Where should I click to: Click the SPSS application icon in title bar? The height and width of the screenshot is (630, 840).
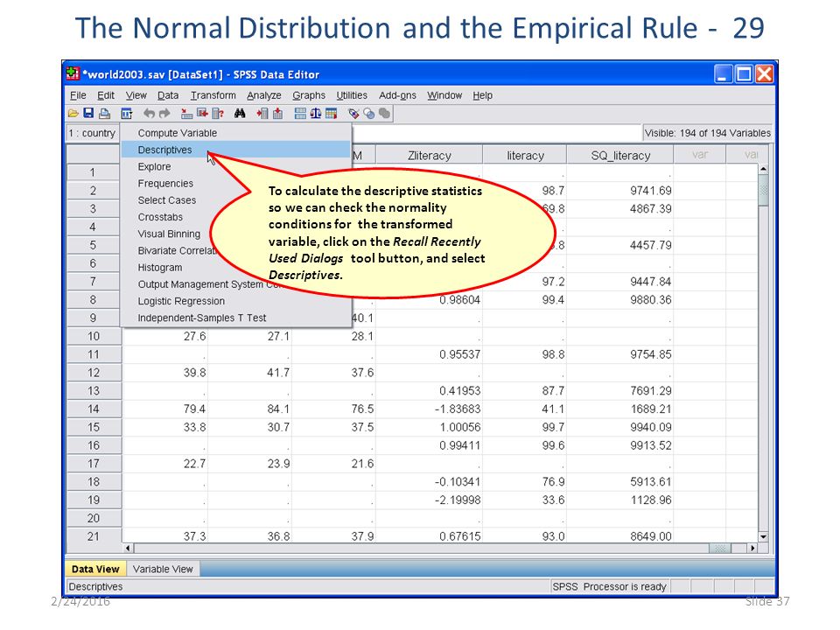[x=73, y=73]
